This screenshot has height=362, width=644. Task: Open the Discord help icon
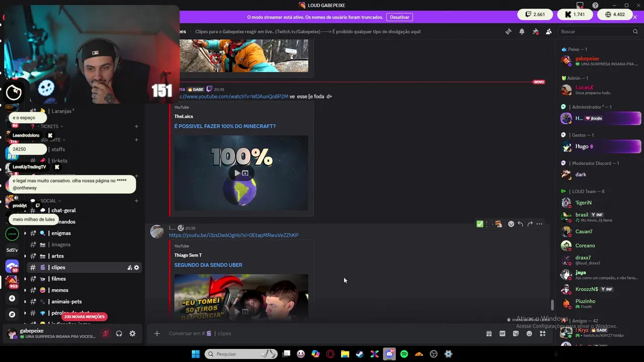595,6
